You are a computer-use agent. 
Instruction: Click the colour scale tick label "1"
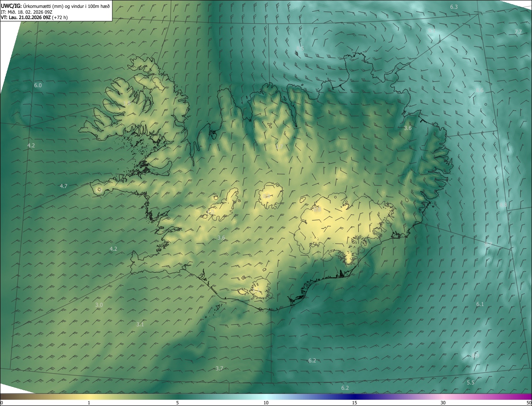coord(89,403)
